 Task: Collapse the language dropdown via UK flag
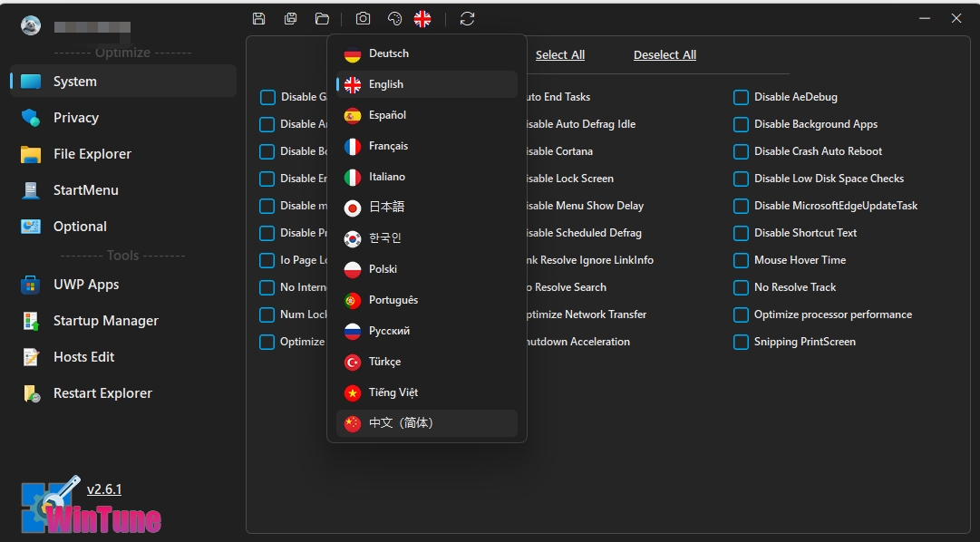tap(422, 19)
